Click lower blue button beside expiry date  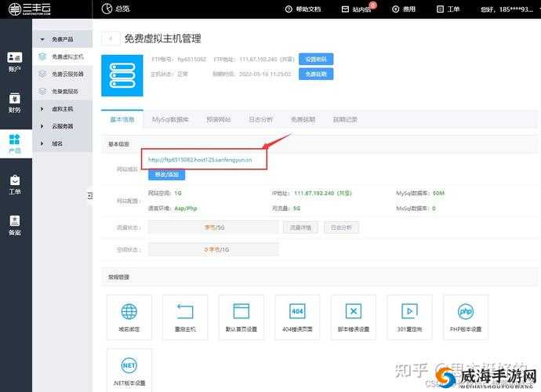(x=316, y=74)
